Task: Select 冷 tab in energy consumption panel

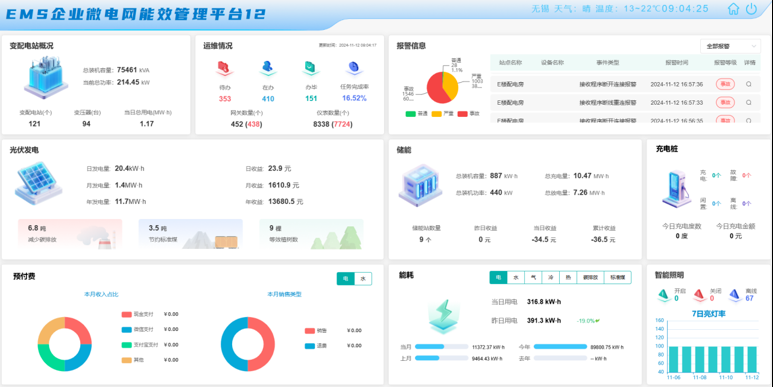Action: (551, 278)
